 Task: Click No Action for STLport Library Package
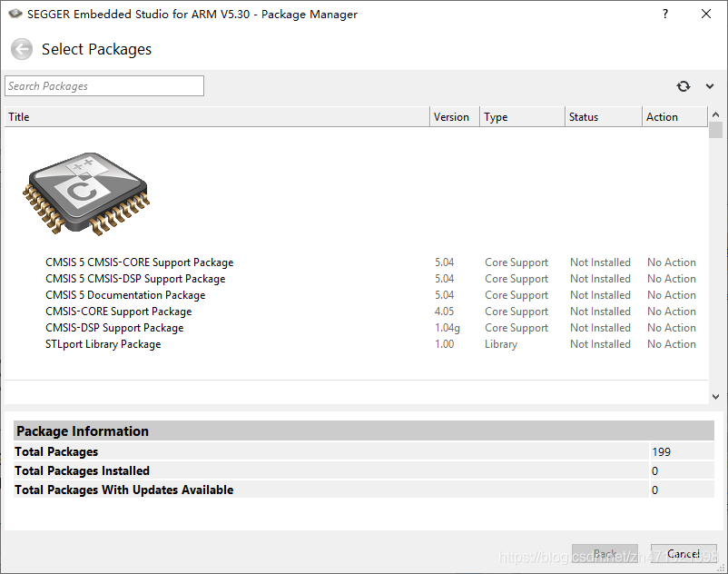672,344
